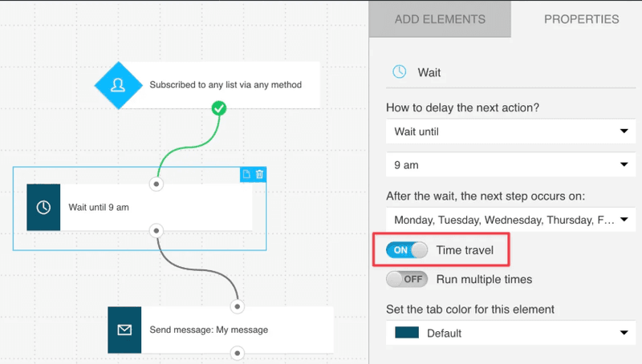Image resolution: width=642 pixels, height=364 pixels.
Task: Click the bottom connector dot of Wait block
Action: (156, 231)
